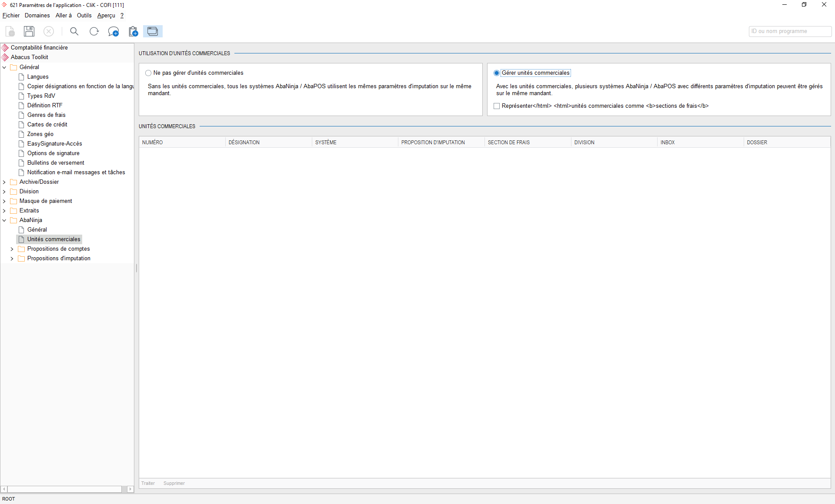Open the EasySignature-Accès page

pos(55,143)
